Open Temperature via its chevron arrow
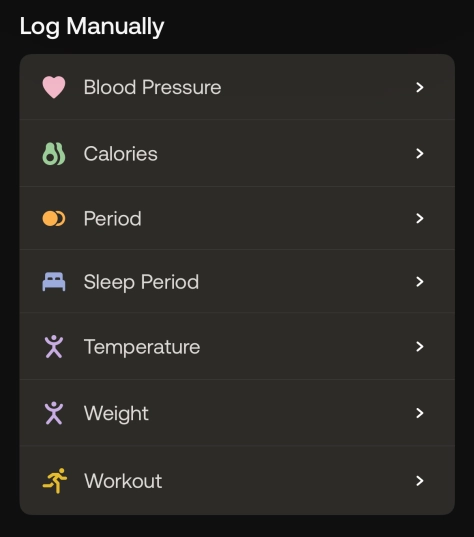Viewport: 474px width, 537px height. point(420,347)
